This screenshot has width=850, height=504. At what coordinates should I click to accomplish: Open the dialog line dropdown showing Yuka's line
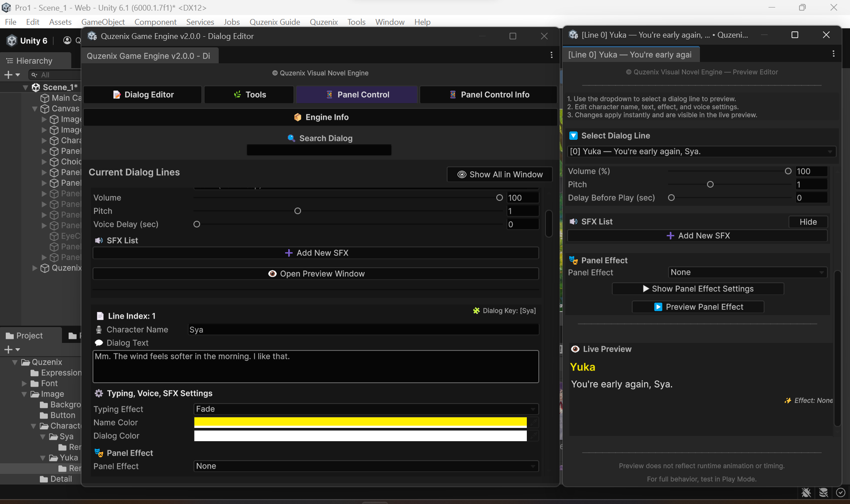point(701,151)
